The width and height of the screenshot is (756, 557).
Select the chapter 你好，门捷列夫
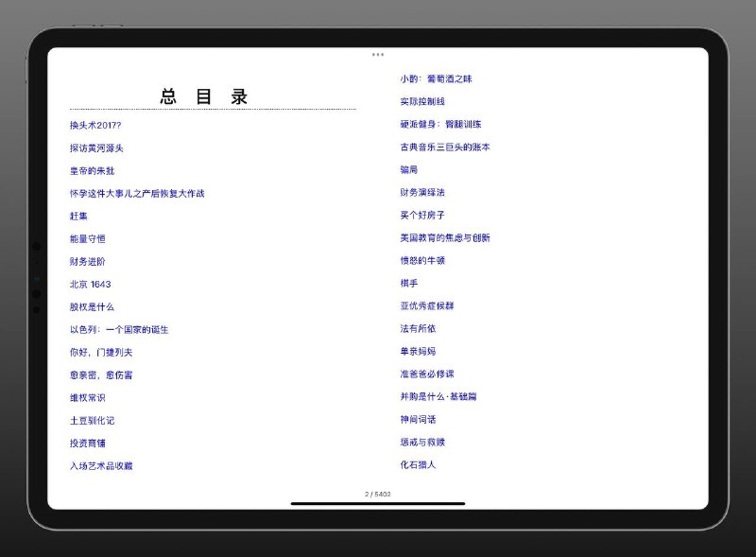(106, 352)
